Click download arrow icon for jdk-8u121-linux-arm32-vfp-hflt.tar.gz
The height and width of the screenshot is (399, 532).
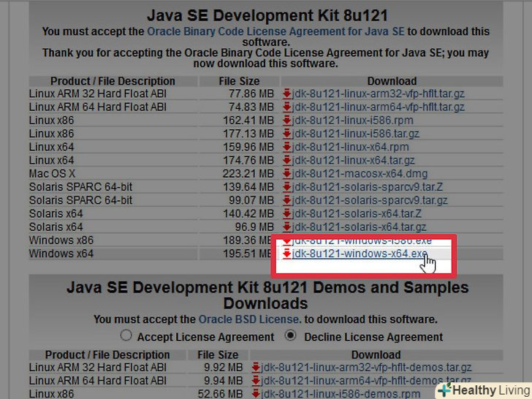(287, 94)
